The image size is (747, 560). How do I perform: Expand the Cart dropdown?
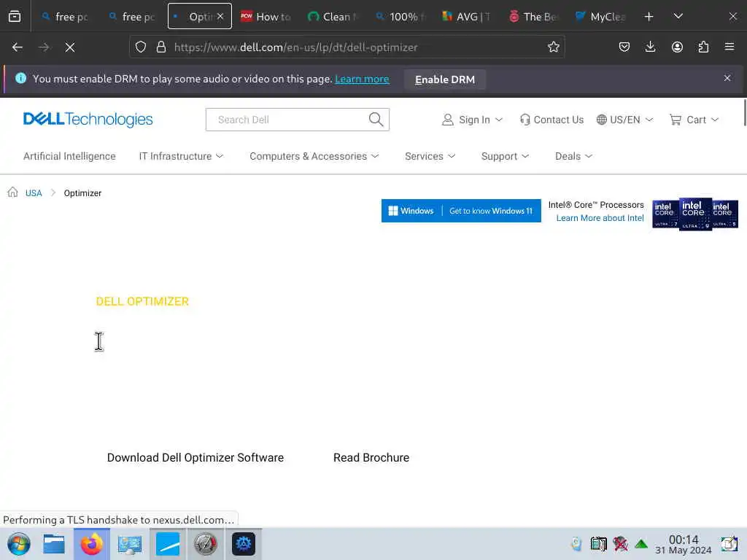tap(694, 120)
